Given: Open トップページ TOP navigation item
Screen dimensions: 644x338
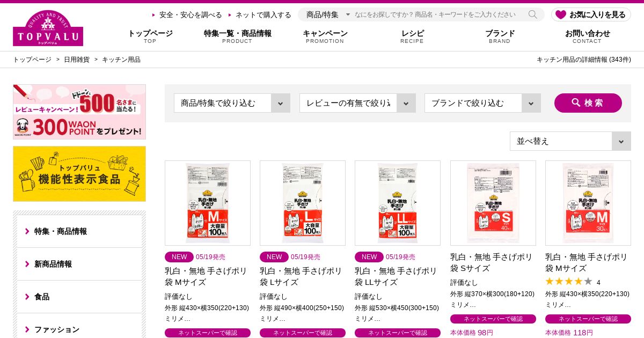Looking at the screenshot, I should (150, 36).
